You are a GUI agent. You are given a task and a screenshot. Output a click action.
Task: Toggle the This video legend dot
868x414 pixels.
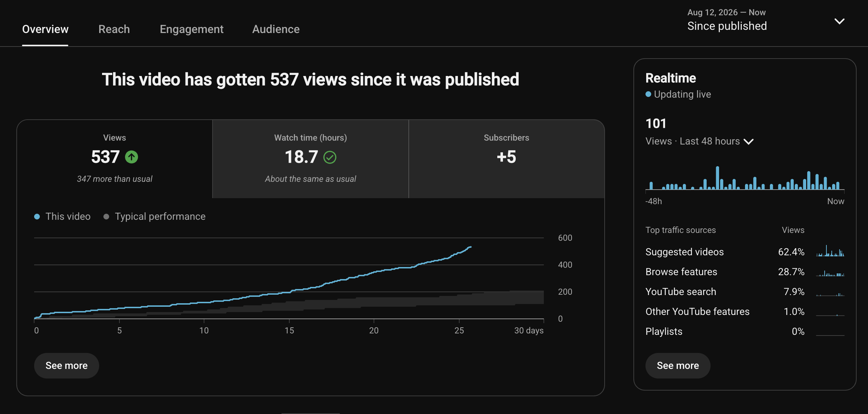(37, 217)
